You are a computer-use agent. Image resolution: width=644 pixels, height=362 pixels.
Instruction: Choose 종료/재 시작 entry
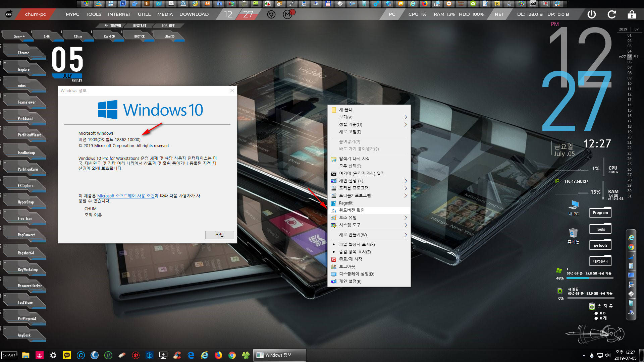point(369,259)
